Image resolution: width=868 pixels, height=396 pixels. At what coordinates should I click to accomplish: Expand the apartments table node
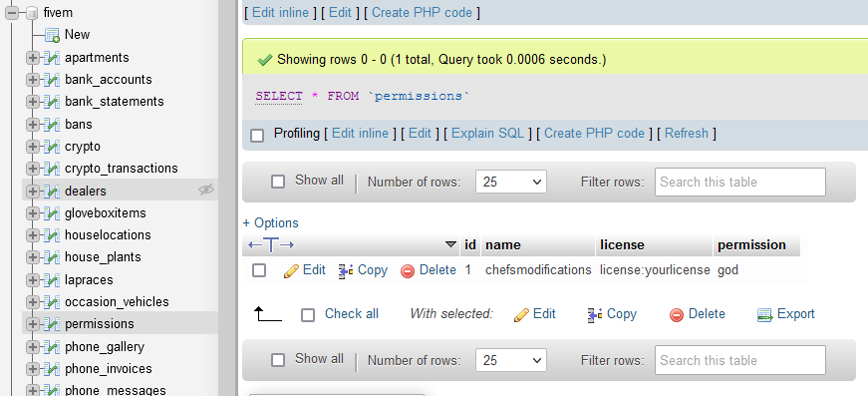click(x=33, y=58)
